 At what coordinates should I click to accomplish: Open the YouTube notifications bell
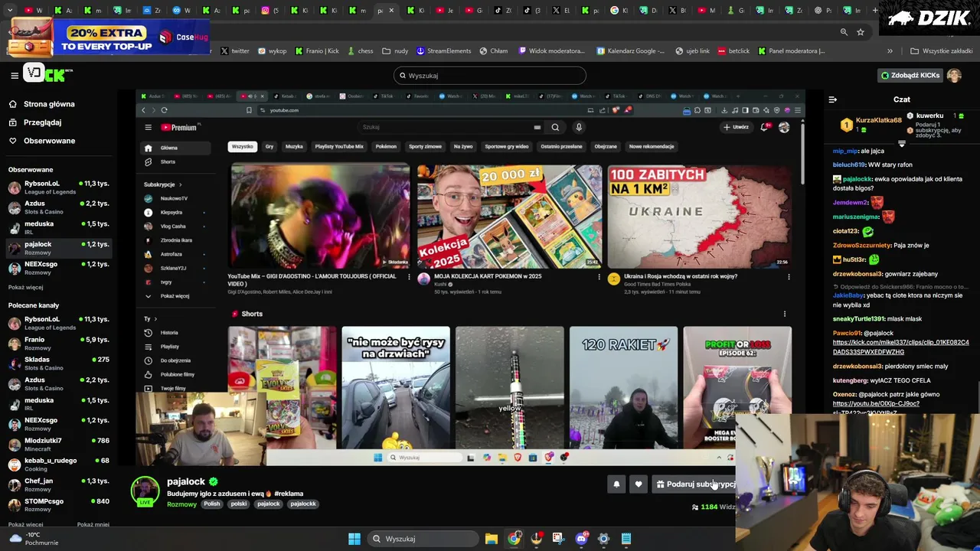pos(764,127)
